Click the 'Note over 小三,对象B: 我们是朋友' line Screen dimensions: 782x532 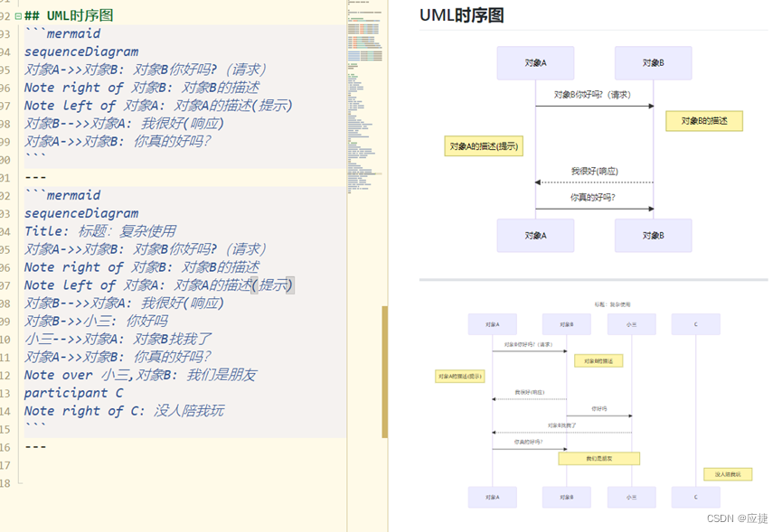pyautogui.click(x=140, y=375)
